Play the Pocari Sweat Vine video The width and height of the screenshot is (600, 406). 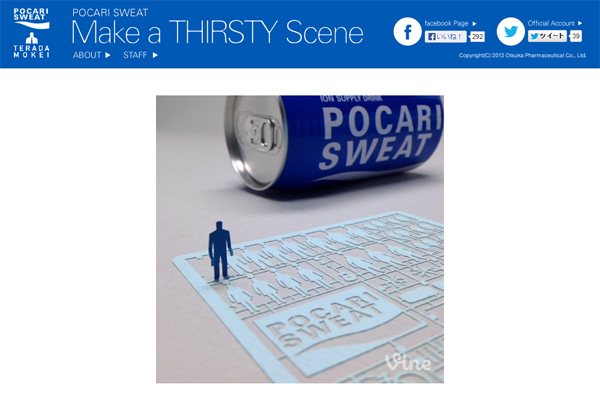(x=300, y=239)
